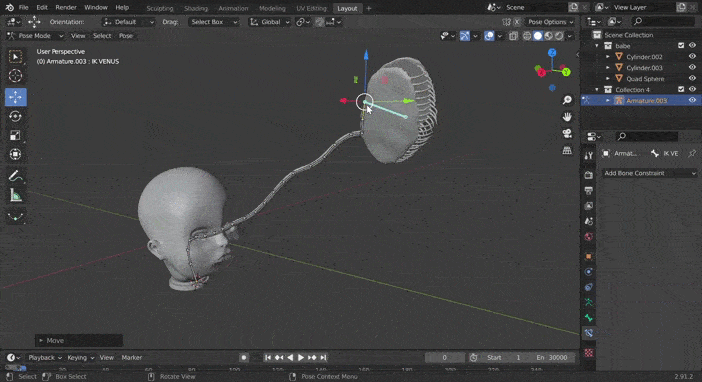Open the Bone Constraints properties tab

589,333
